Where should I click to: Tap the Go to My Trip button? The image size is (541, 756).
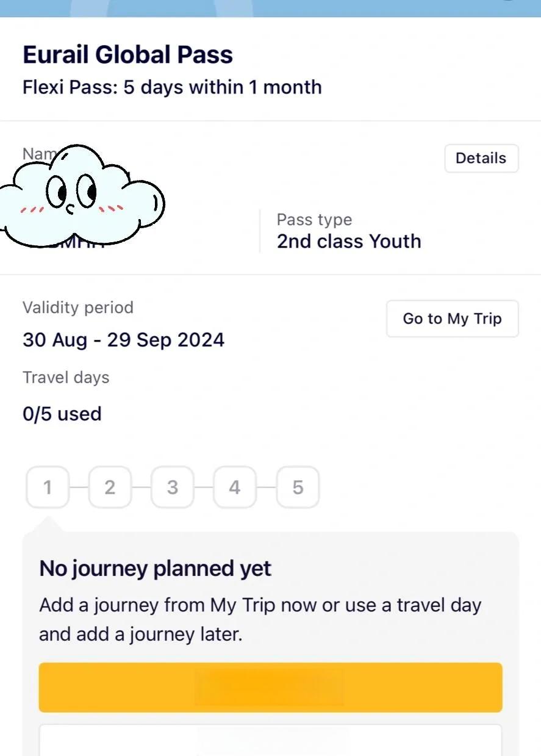click(452, 319)
